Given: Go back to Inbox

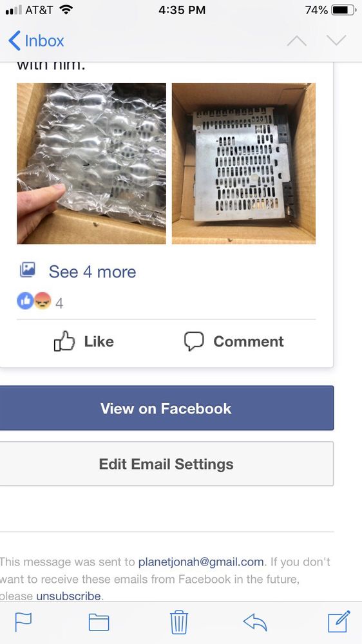Looking at the screenshot, I should (x=36, y=41).
